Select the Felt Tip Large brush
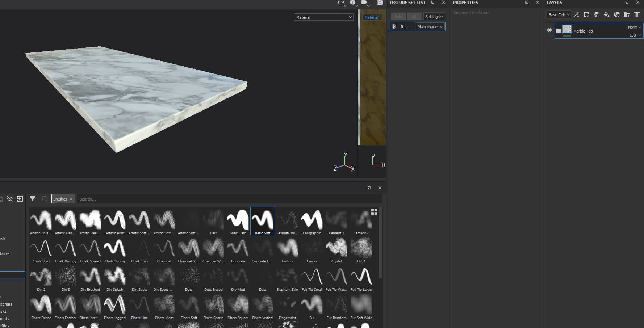Screen dimensions: 644x328 361,278
